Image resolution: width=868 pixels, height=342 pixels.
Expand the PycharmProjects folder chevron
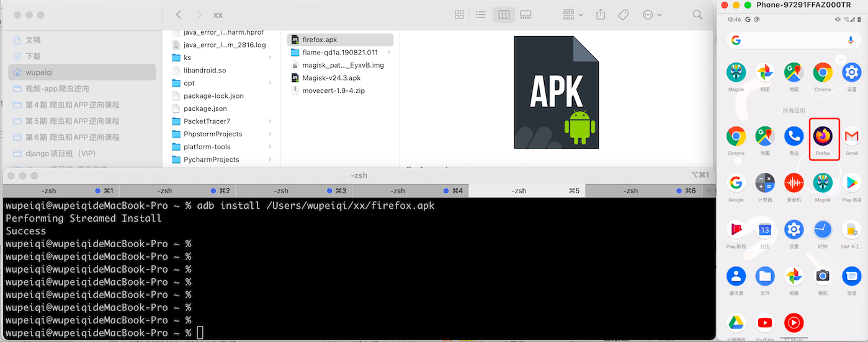tap(270, 159)
